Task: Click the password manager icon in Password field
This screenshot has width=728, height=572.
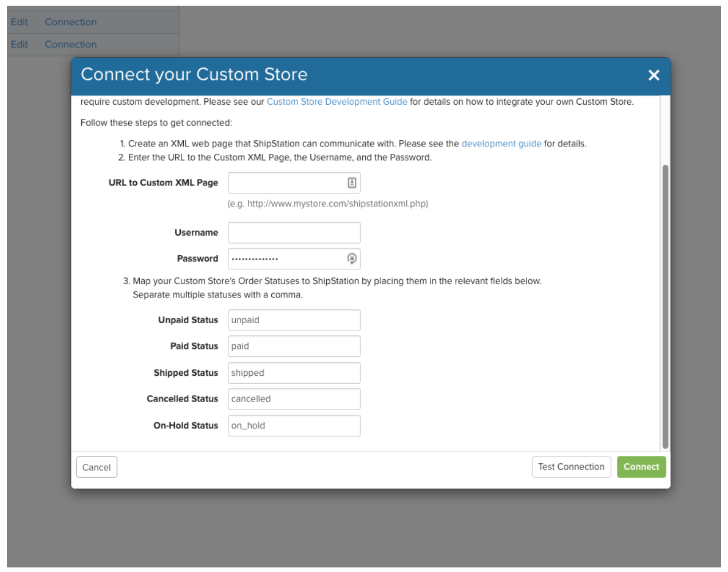Action: click(x=352, y=259)
